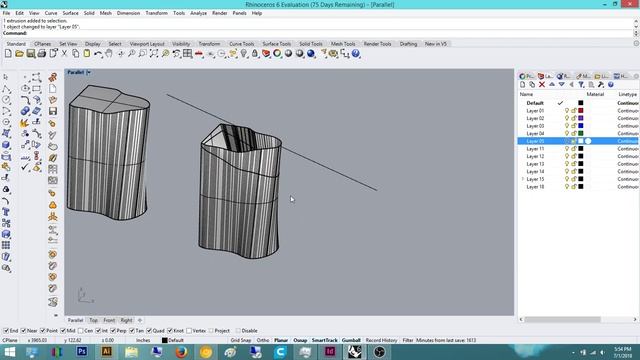The width and height of the screenshot is (640, 360).
Task: Click the Windows Start button
Action: [9, 351]
